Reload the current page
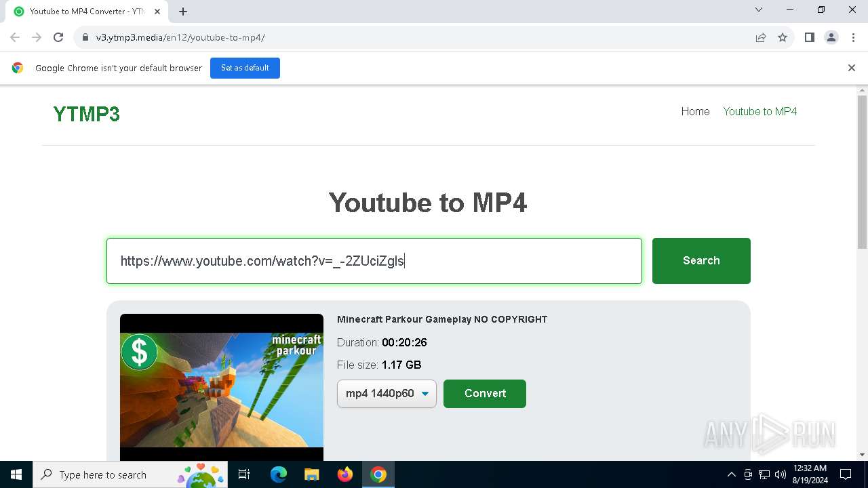868x488 pixels. pyautogui.click(x=58, y=37)
